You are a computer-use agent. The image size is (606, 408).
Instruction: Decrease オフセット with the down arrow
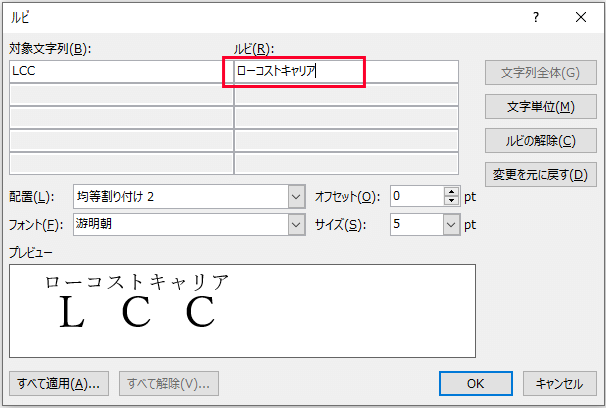click(451, 201)
